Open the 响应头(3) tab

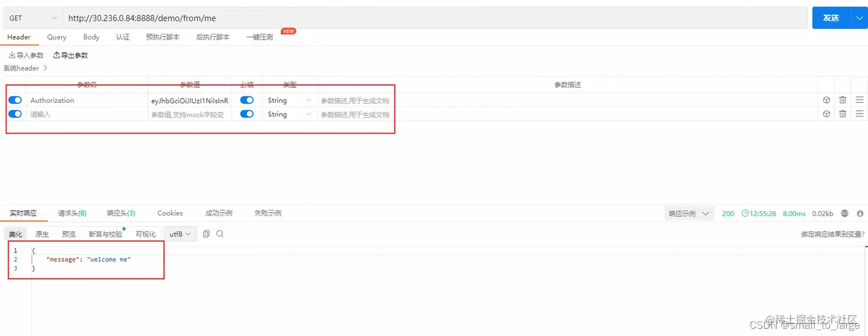coord(121,213)
